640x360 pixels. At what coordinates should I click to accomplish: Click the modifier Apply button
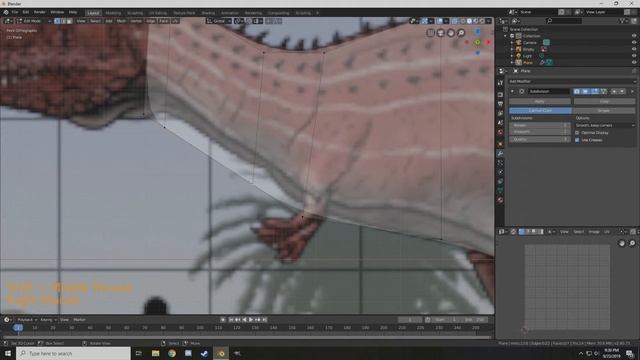(540, 101)
